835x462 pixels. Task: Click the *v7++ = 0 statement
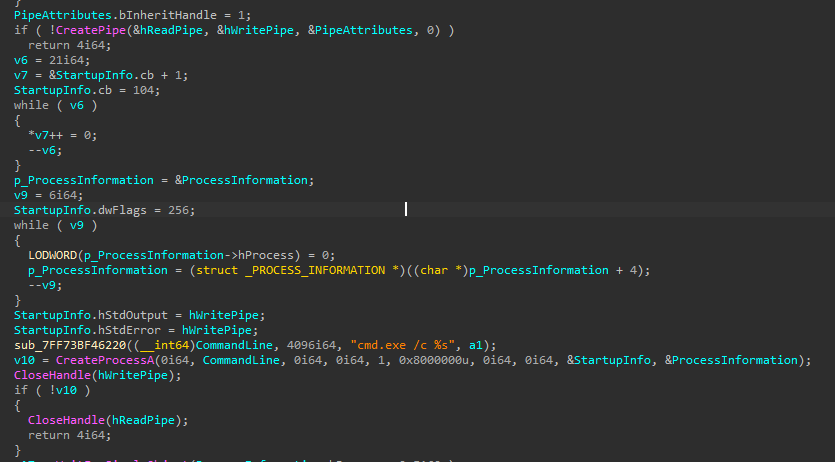point(63,135)
